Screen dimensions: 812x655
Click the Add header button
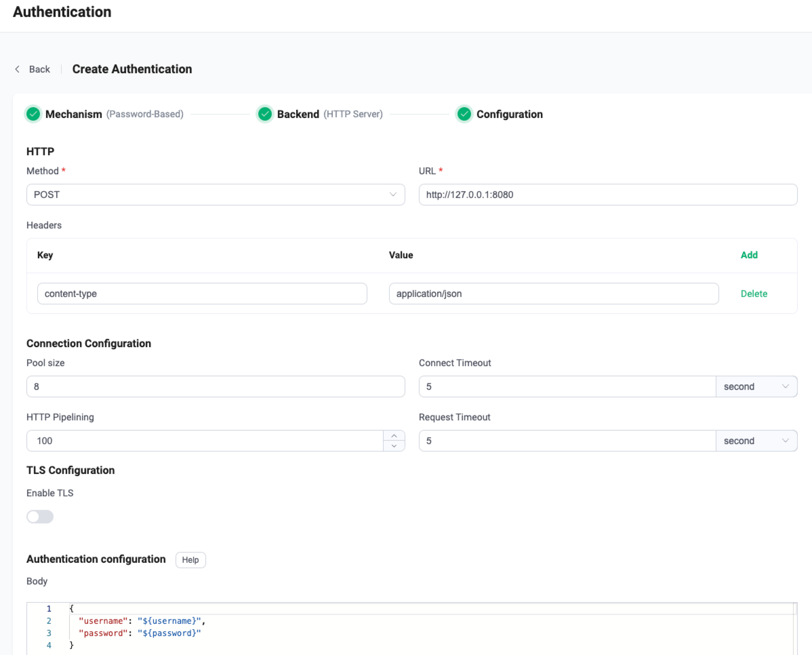(x=749, y=255)
